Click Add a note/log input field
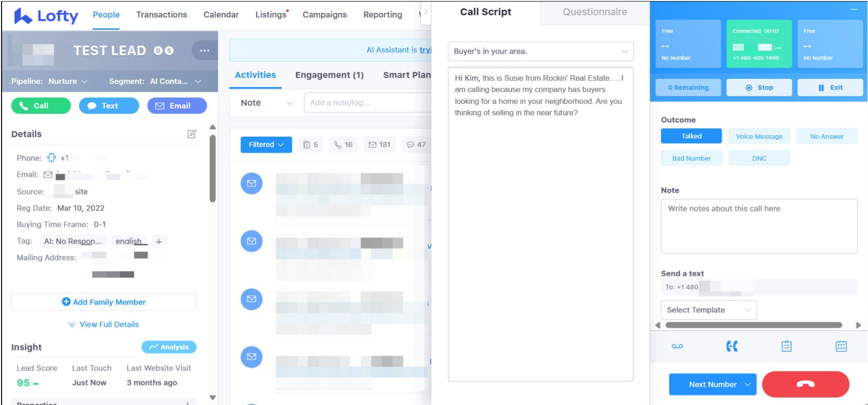Viewport: 868px width, 405px height. pyautogui.click(x=368, y=103)
